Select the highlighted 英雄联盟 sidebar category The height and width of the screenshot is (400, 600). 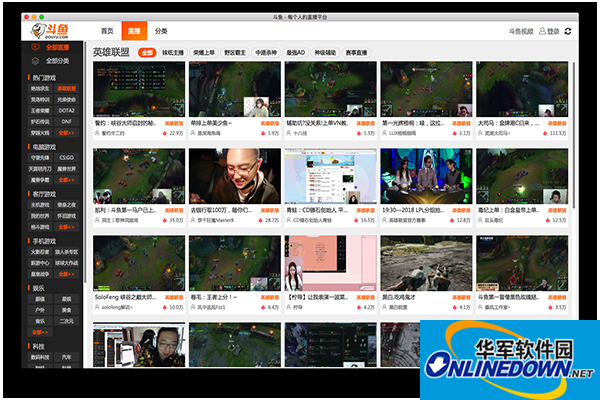(67, 88)
